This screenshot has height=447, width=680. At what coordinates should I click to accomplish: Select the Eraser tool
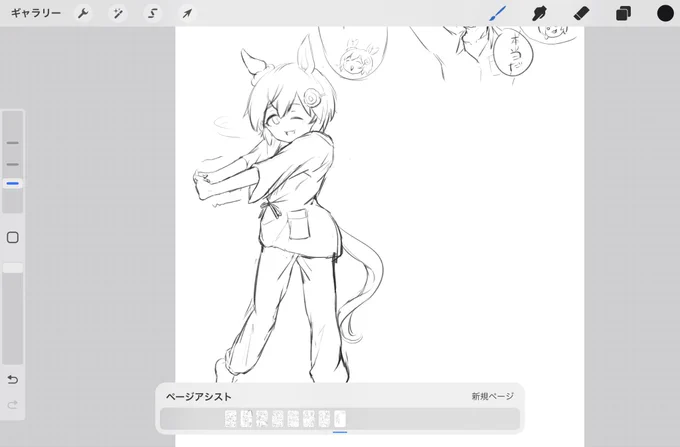coord(581,13)
